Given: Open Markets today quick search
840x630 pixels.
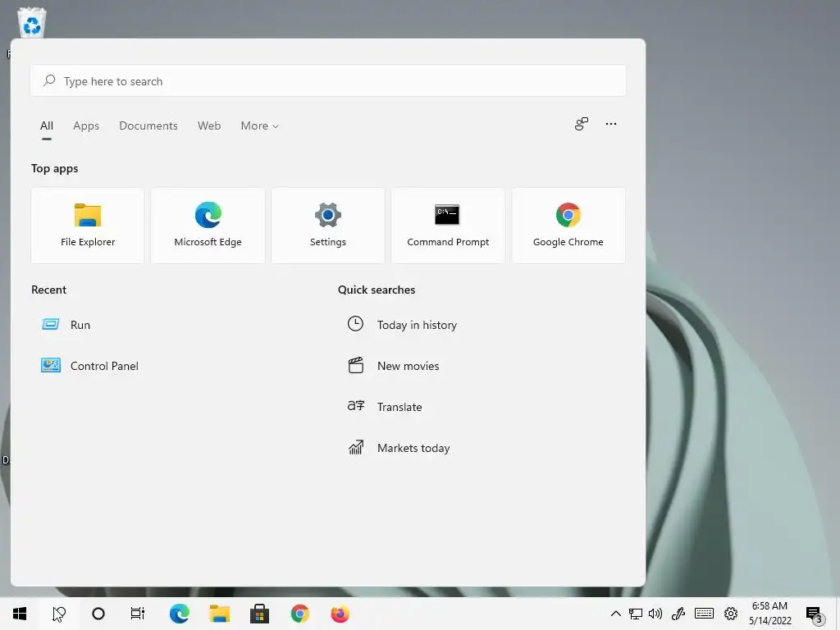Looking at the screenshot, I should tap(399, 448).
